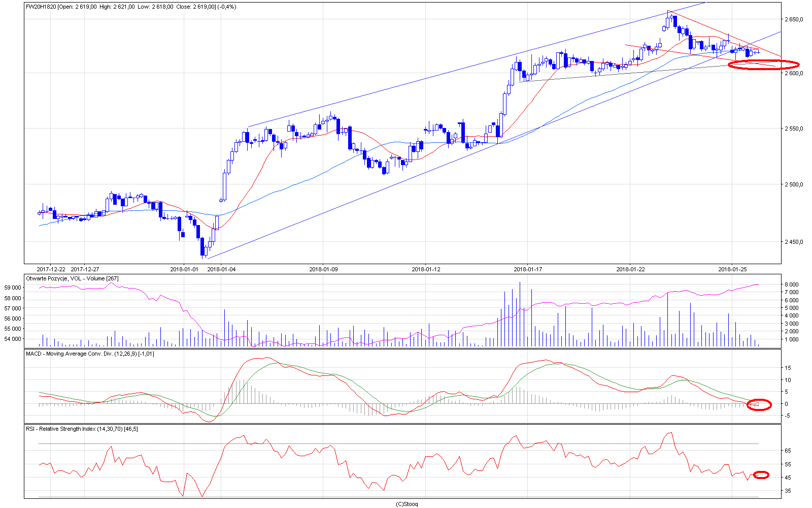Select the 2018-01-17 date label
The image size is (812, 508).
528,269
